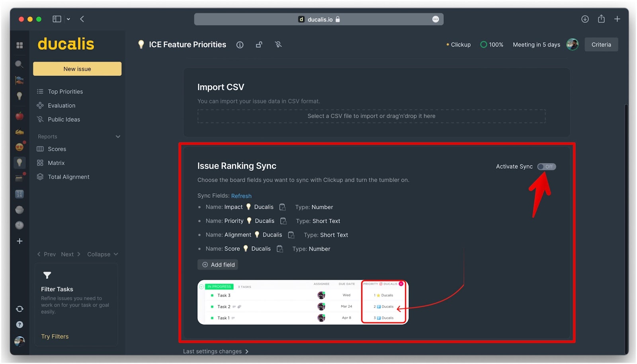Click the ducalis.io address bar
This screenshot has width=637, height=364.
tap(319, 19)
